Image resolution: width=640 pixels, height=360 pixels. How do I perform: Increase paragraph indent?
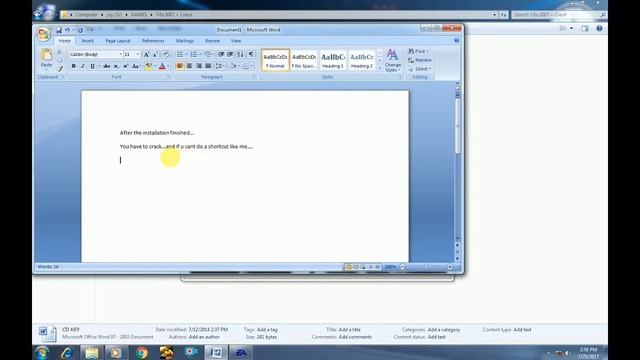(230, 54)
